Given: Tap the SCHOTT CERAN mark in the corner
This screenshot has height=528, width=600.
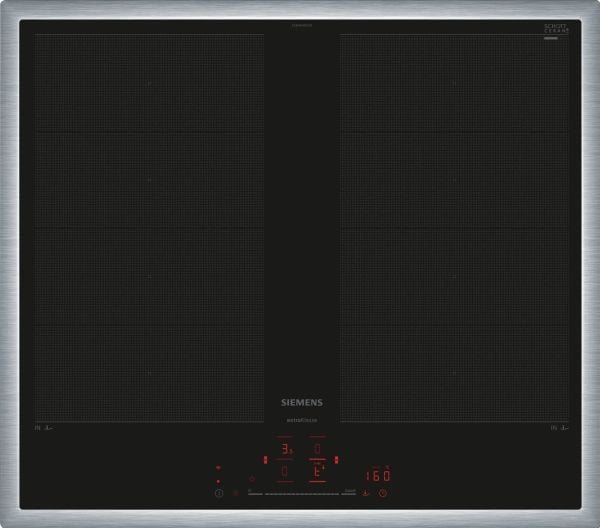Looking at the screenshot, I should (556, 29).
